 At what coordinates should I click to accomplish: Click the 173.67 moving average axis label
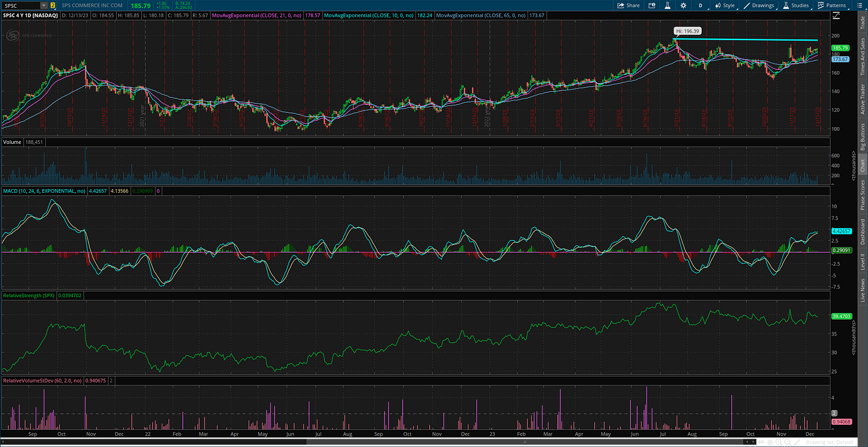[841, 59]
